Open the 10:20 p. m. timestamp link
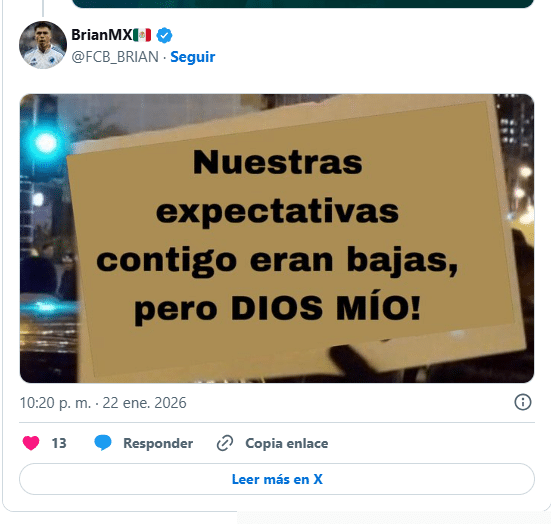 [x=55, y=403]
